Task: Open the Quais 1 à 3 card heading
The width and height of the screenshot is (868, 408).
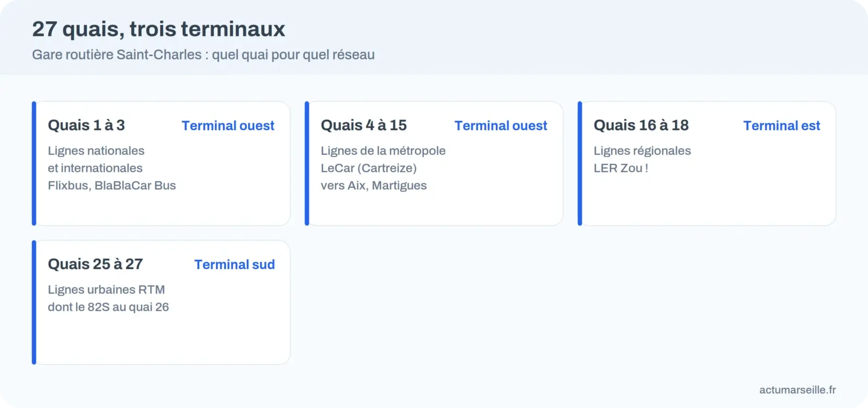Action: (86, 125)
